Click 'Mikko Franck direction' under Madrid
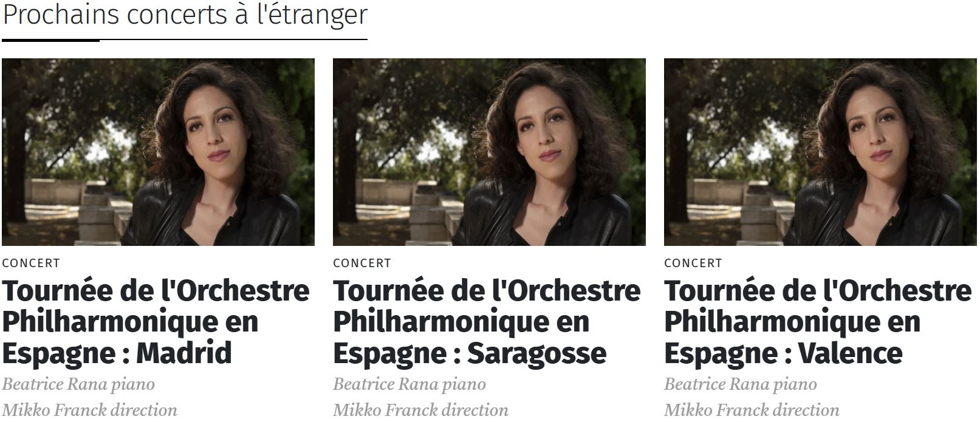 89,410
